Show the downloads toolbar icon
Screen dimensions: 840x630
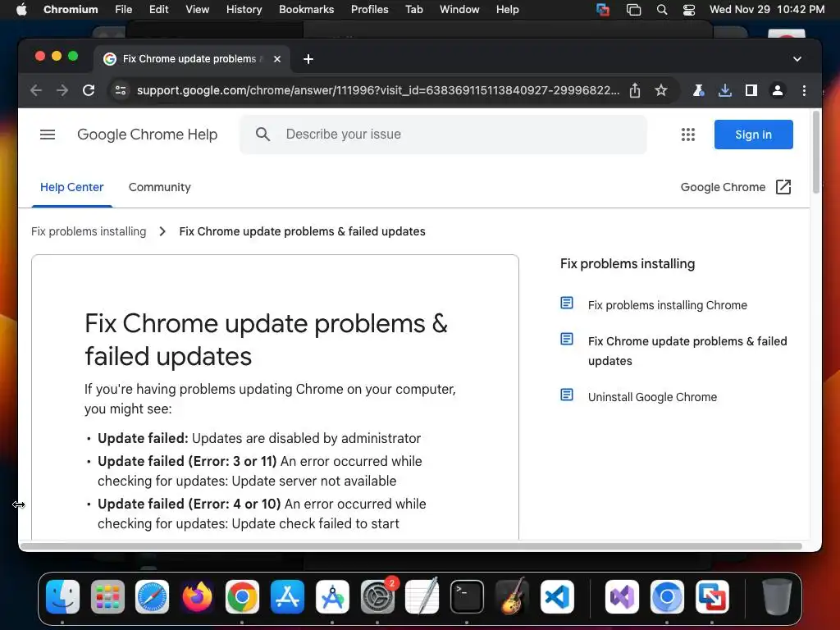point(725,90)
